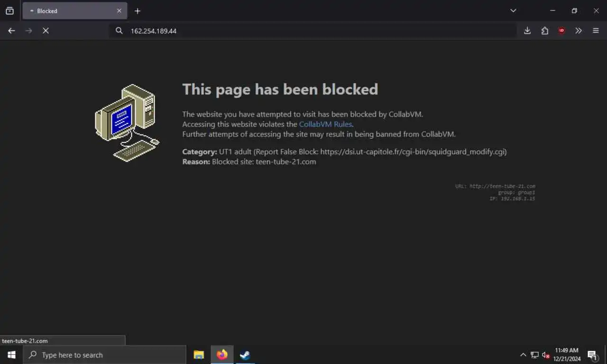The image size is (607, 364).
Task: Select the Blocked tab
Action: (74, 11)
